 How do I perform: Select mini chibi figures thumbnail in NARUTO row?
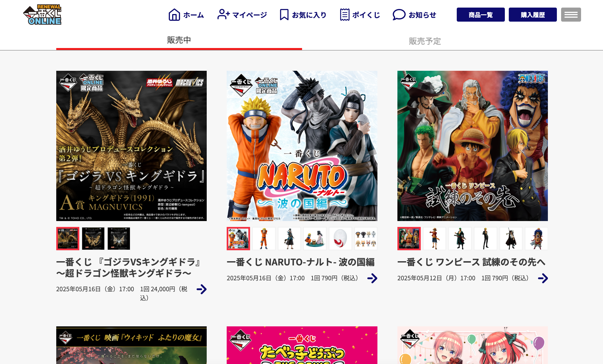366,238
